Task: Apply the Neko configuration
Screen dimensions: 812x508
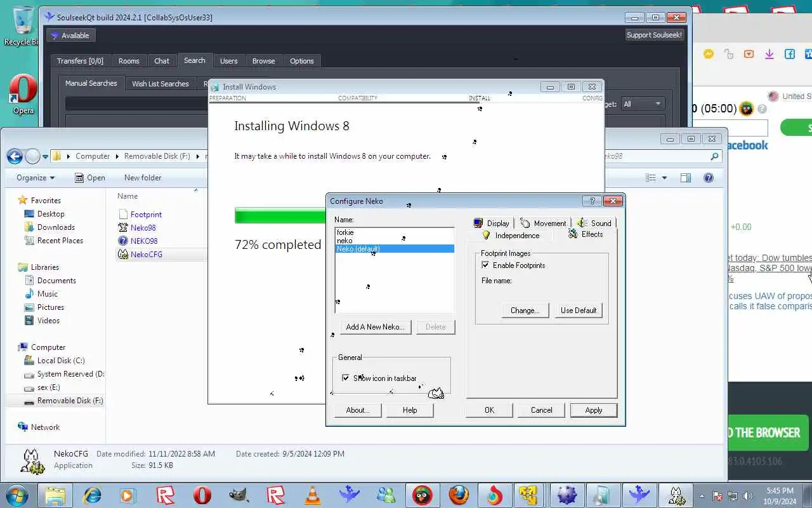Action: point(593,410)
